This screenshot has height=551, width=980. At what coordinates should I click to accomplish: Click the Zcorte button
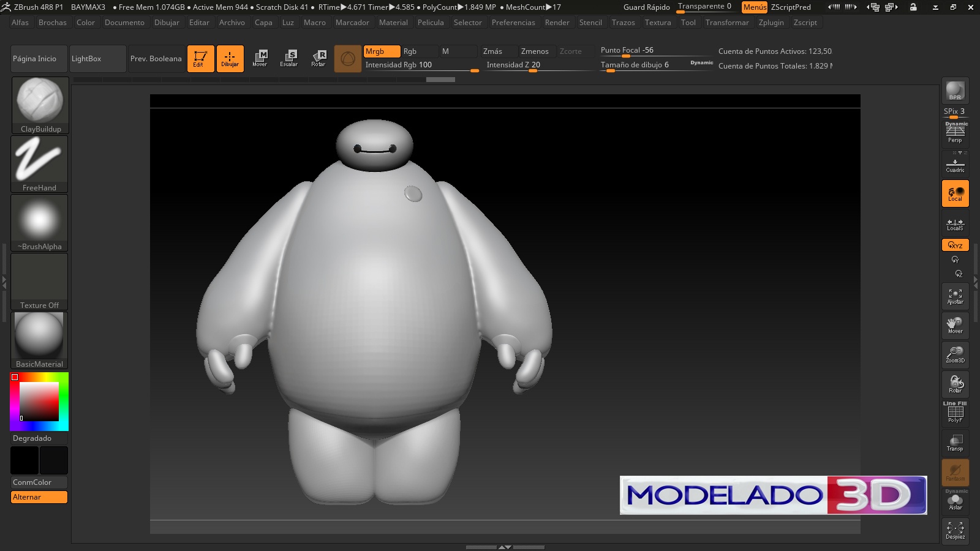pos(576,51)
